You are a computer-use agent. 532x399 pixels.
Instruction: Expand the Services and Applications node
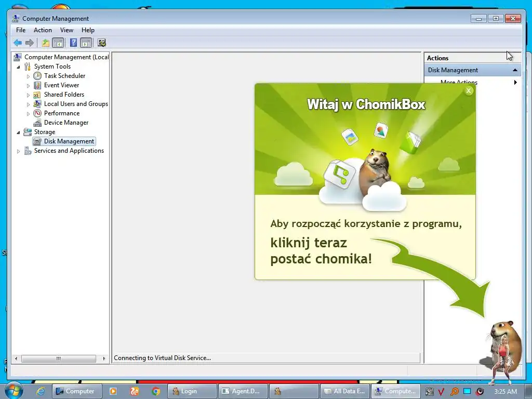[x=18, y=151]
